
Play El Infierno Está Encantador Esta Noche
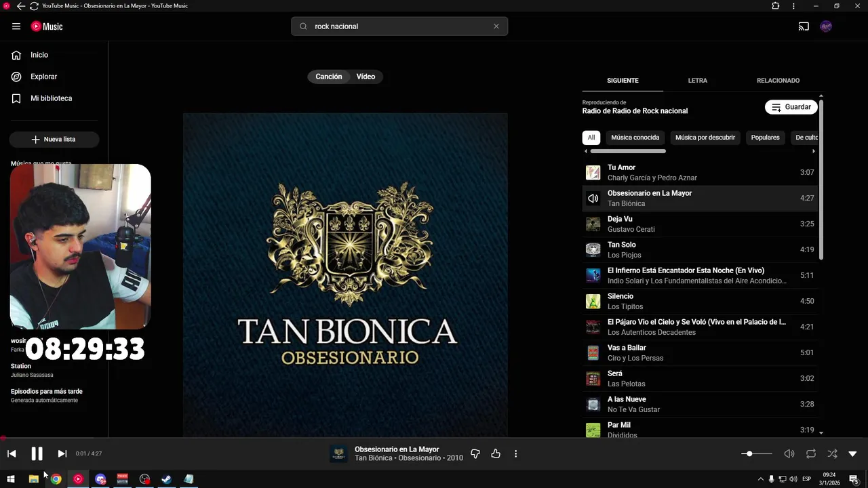(x=700, y=275)
